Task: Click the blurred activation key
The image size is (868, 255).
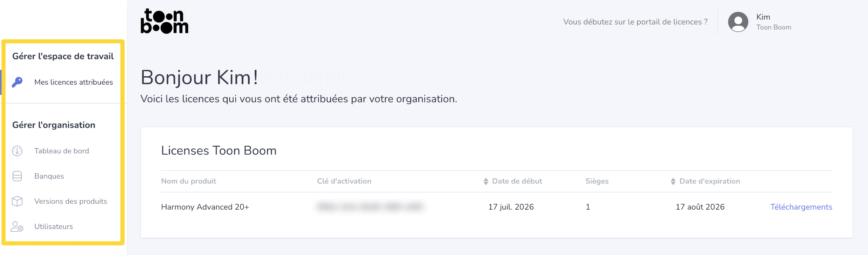Action: [x=370, y=207]
